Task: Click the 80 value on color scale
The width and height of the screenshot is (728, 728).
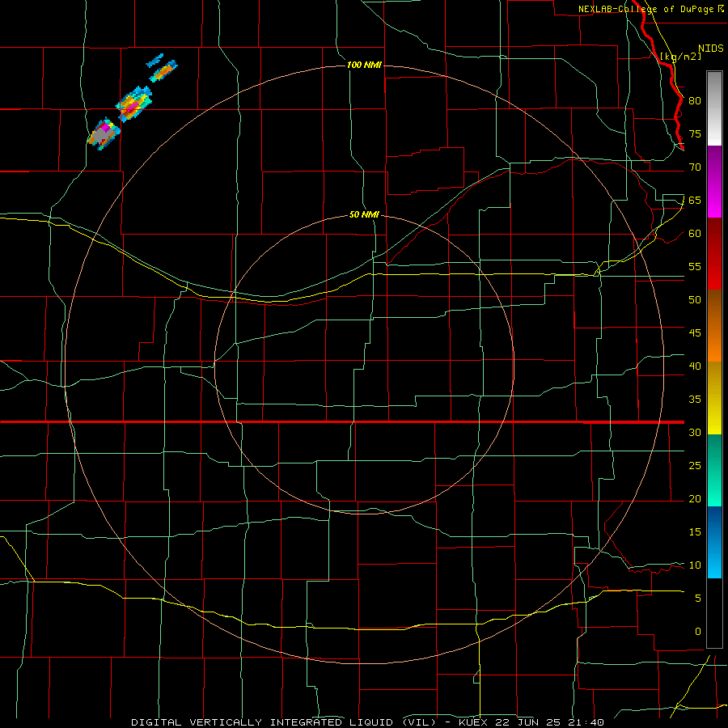Action: 695,101
